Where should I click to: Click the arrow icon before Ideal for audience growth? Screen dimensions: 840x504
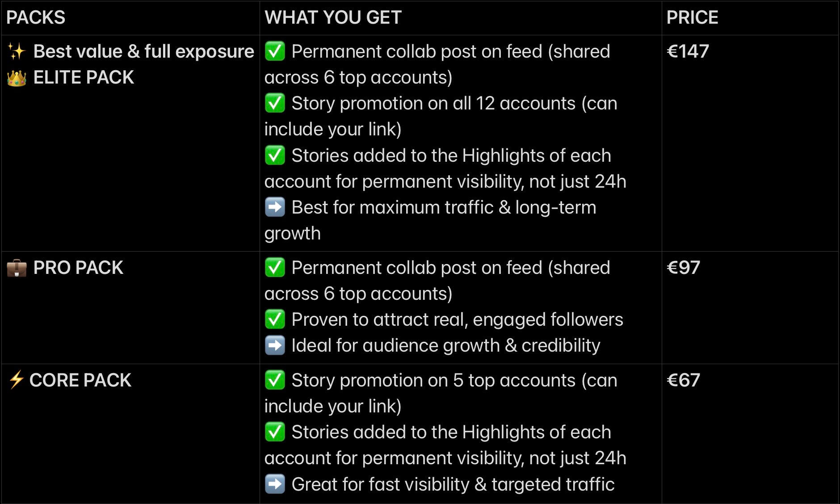pos(275,345)
